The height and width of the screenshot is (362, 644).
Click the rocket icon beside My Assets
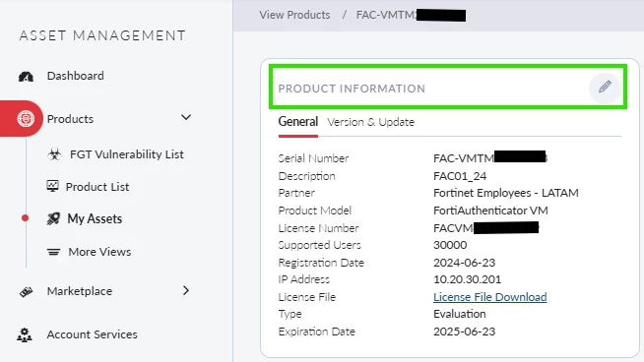tap(53, 218)
